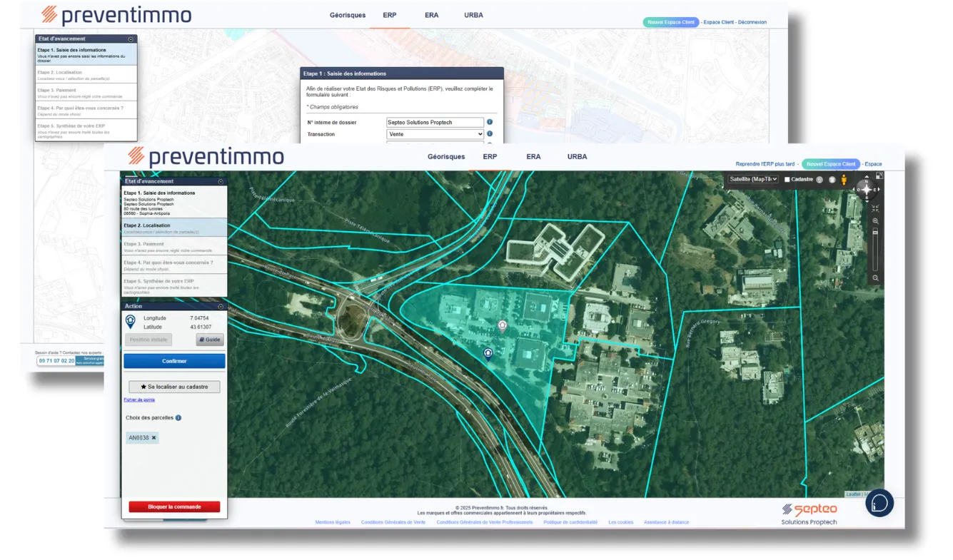Click the red Bloquer la commande button
This screenshot has height=560, width=953.
click(x=174, y=507)
